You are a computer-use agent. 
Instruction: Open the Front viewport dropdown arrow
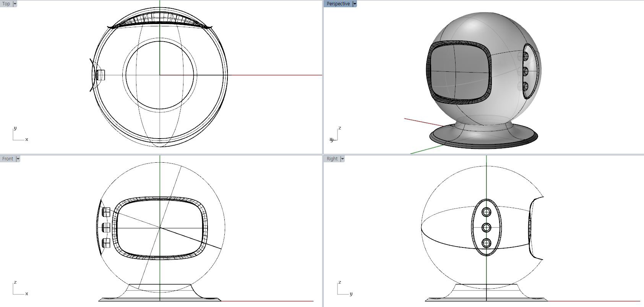[18, 158]
